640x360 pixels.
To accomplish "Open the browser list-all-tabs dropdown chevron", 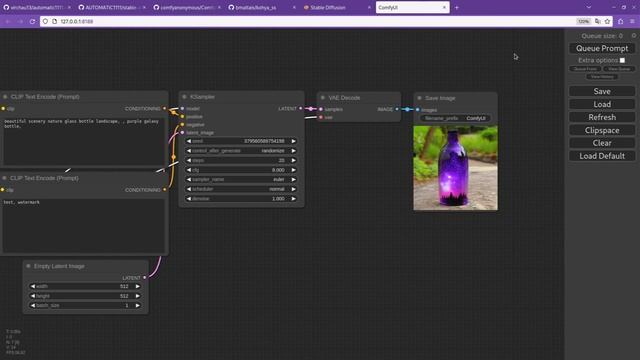I will pos(589,7).
